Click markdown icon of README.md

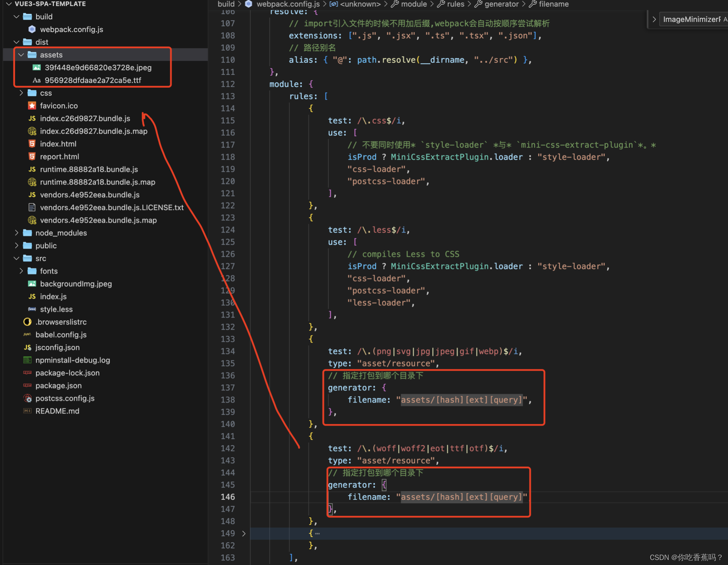point(28,411)
